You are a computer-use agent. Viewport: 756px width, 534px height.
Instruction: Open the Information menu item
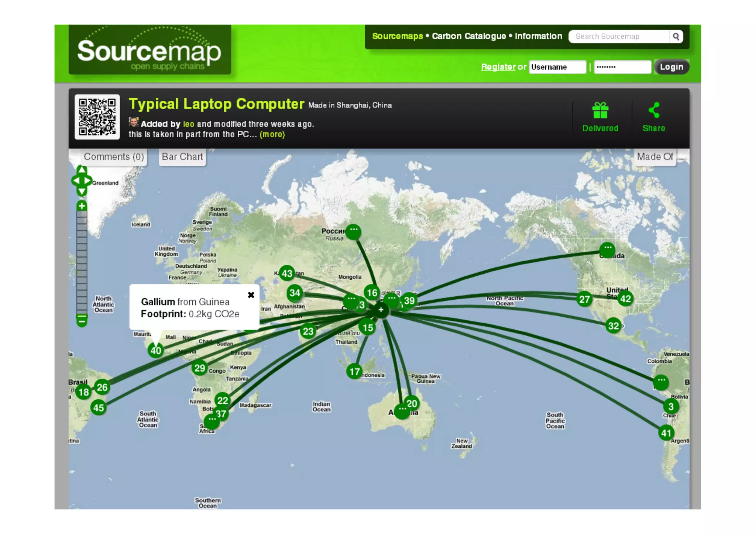538,36
